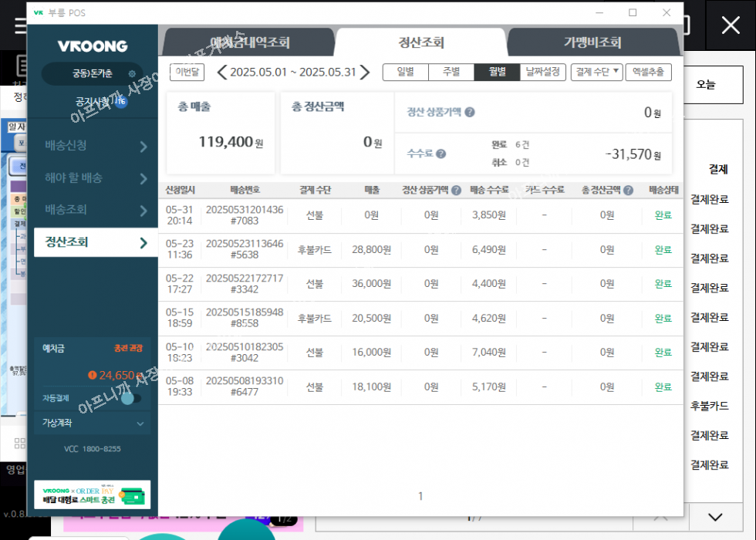
Task: Switch to the 예치금내역조회 tab
Action: click(x=250, y=42)
